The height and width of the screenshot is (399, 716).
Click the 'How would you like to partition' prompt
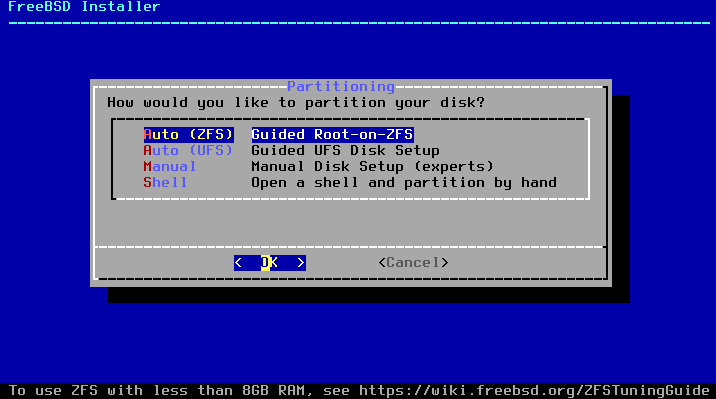tap(296, 102)
